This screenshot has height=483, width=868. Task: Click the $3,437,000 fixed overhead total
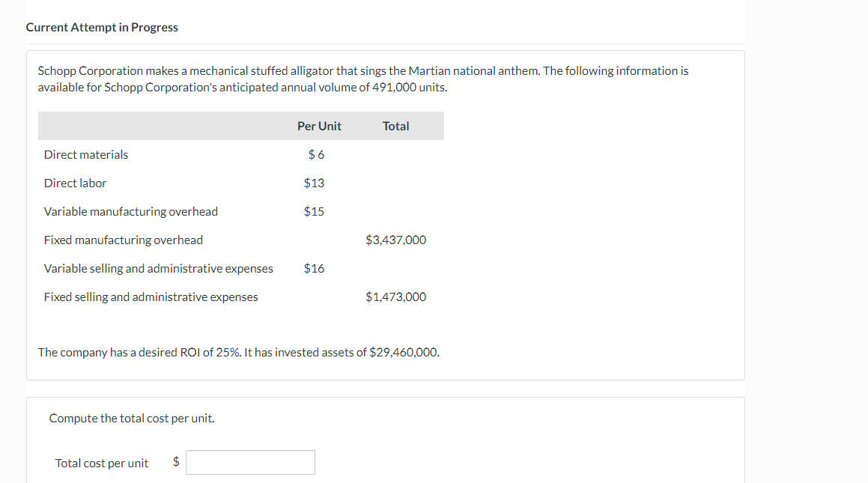(395, 240)
